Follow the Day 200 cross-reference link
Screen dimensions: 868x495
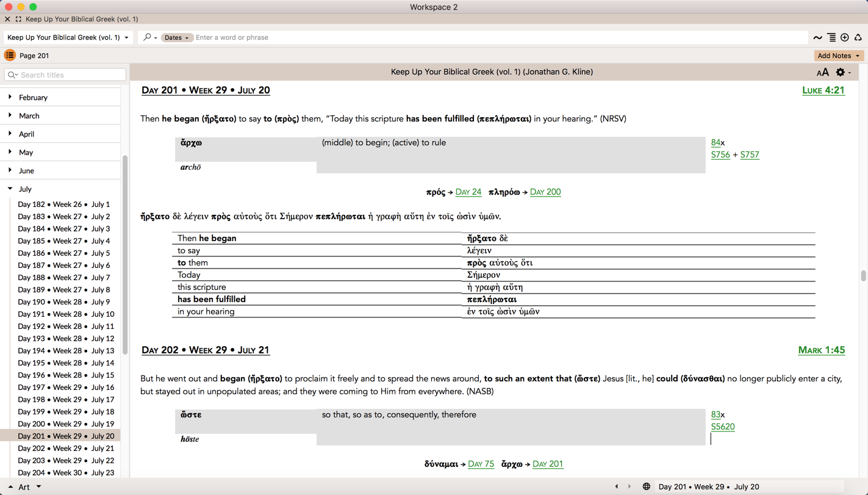pos(545,192)
